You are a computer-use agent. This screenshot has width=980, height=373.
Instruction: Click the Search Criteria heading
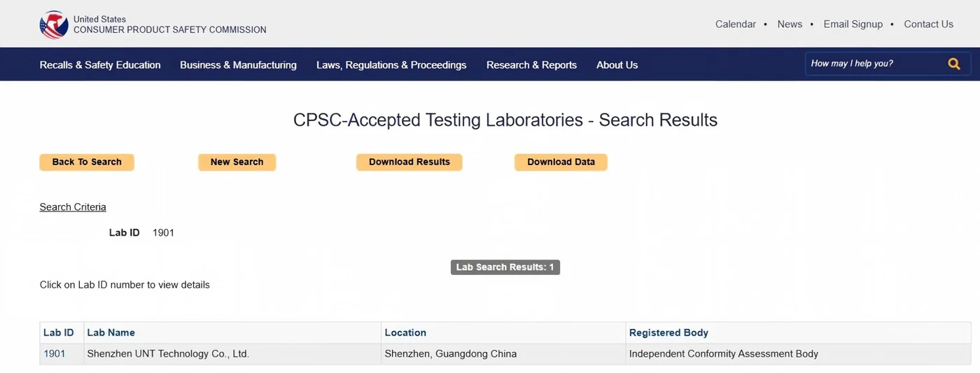(73, 207)
